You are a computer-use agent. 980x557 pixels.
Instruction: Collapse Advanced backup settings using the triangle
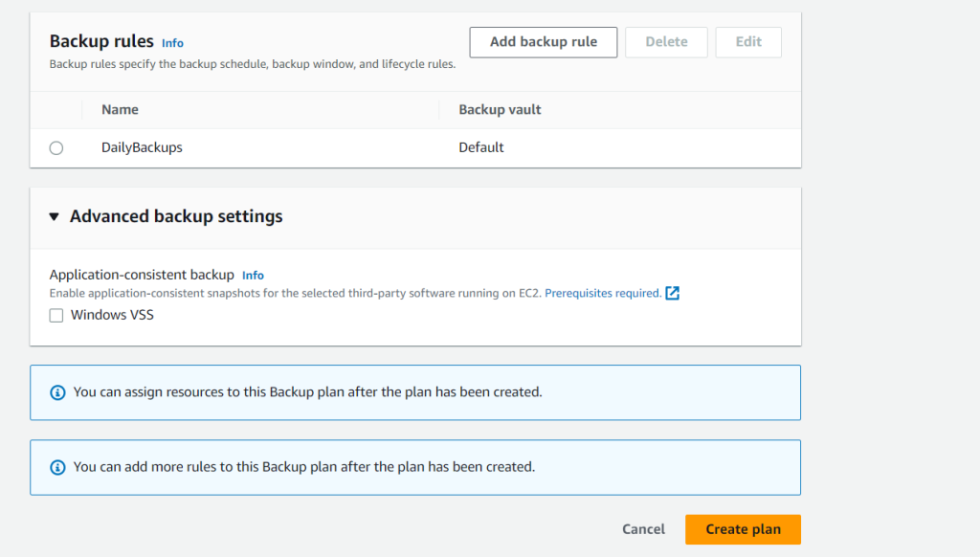pyautogui.click(x=55, y=217)
